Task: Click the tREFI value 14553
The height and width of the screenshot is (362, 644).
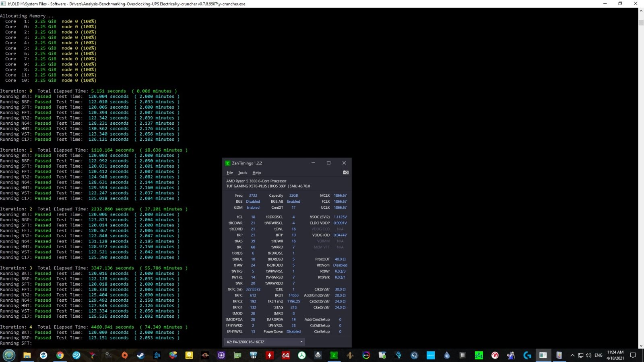Action: 293,295
